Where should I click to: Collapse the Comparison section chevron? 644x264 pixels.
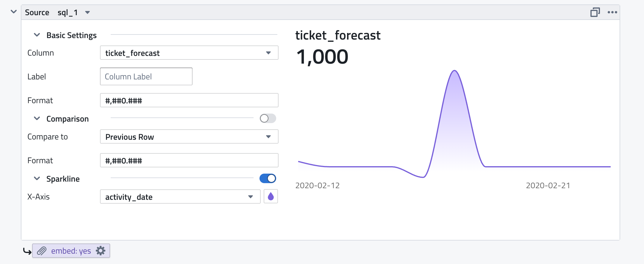click(37, 119)
